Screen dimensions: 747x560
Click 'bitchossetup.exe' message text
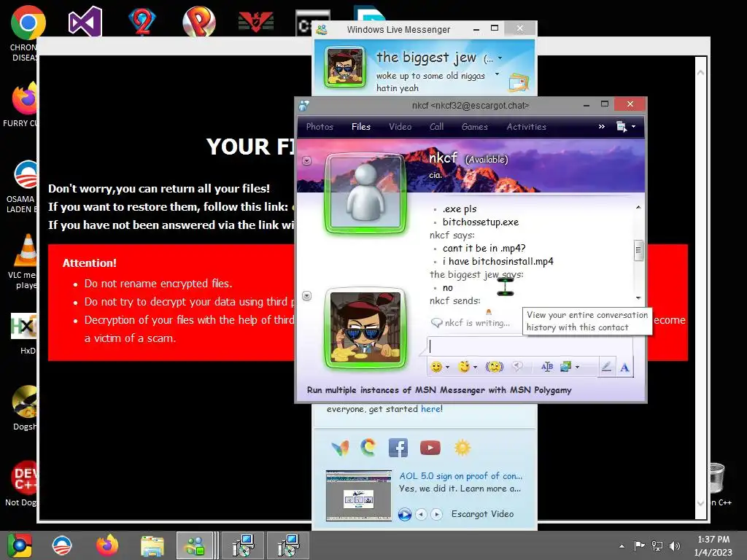(480, 222)
